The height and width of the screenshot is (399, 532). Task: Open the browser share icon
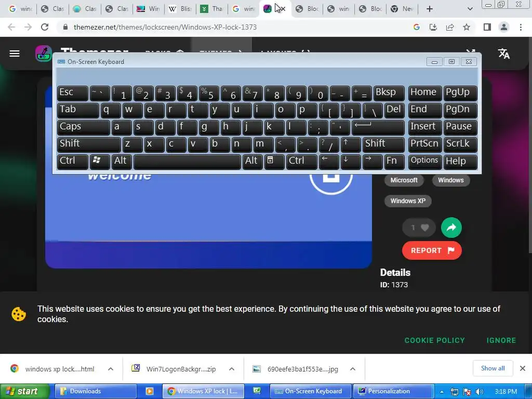[x=450, y=27]
